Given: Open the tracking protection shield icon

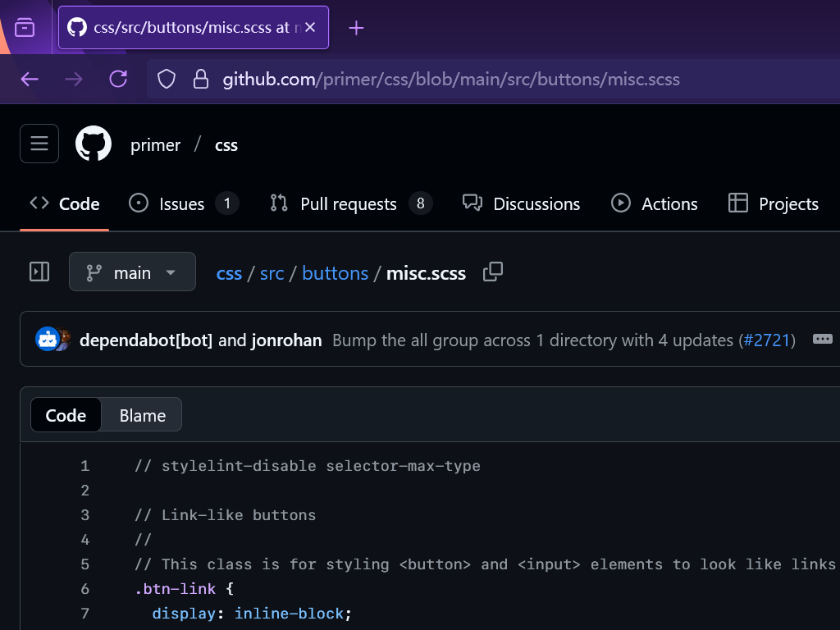Looking at the screenshot, I should (167, 79).
